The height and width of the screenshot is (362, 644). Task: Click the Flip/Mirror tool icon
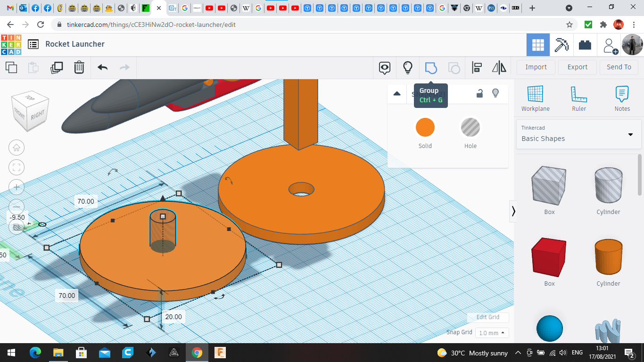pos(499,68)
